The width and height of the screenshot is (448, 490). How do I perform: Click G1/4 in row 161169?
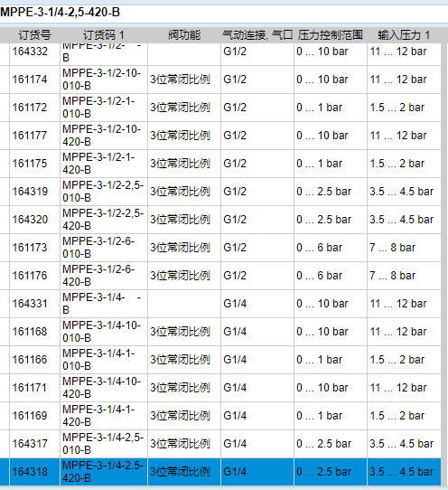235,416
